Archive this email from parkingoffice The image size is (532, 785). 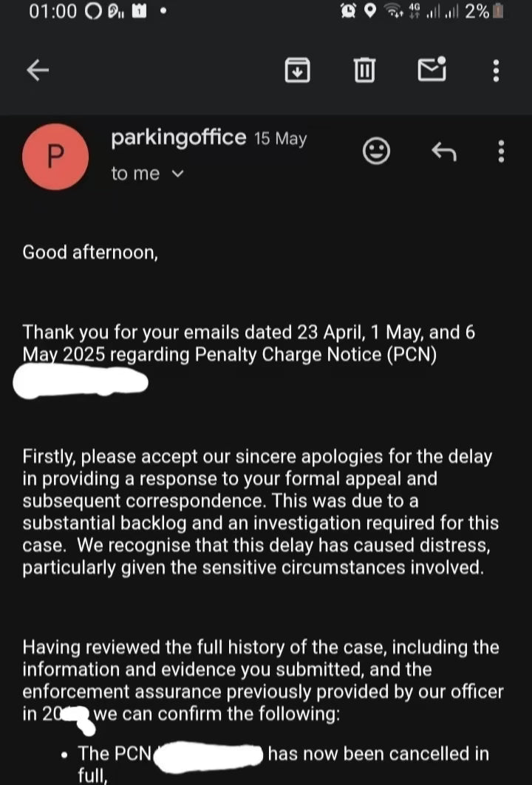tap(297, 70)
